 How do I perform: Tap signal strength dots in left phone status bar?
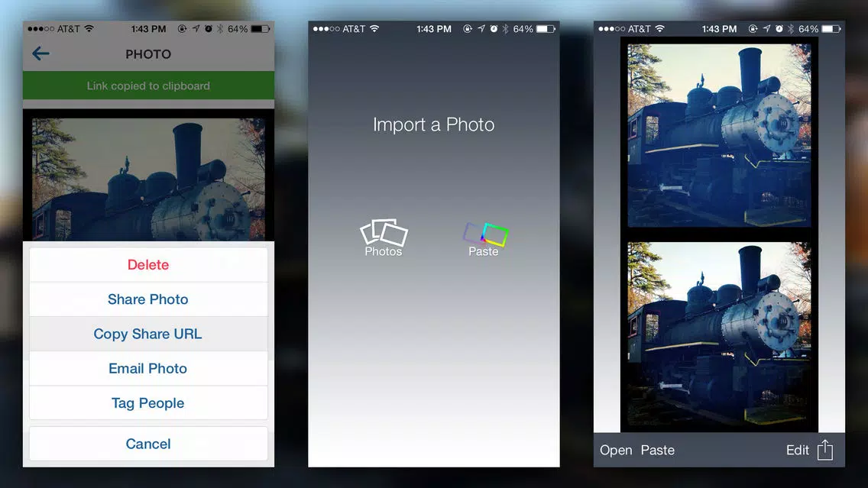[x=41, y=29]
